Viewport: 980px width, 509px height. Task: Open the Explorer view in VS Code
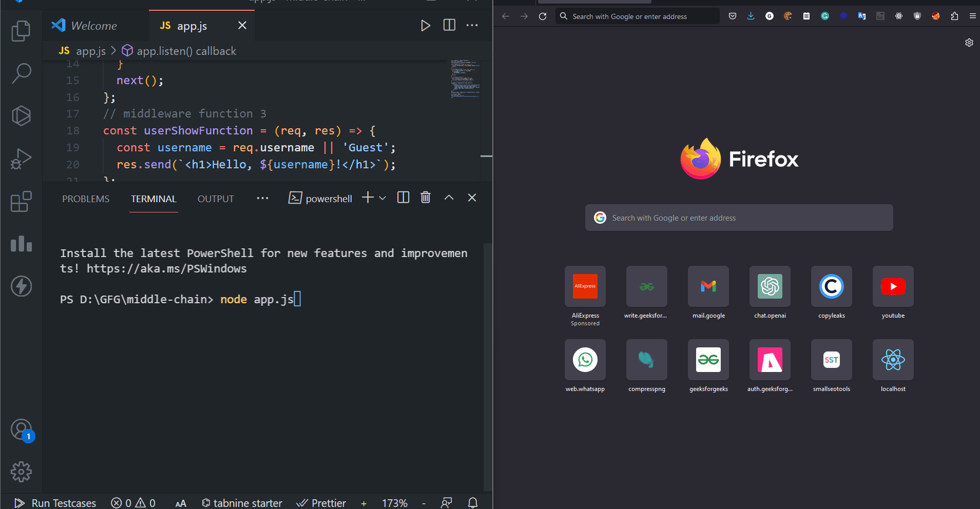point(21,31)
